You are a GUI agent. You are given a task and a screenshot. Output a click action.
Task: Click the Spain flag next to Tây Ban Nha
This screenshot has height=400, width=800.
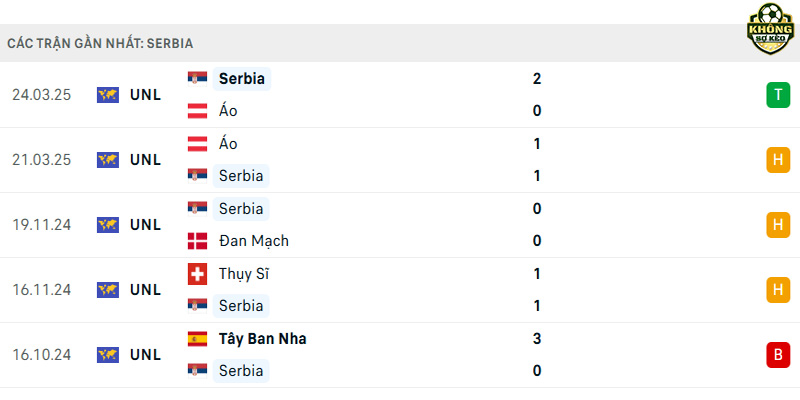point(197,339)
